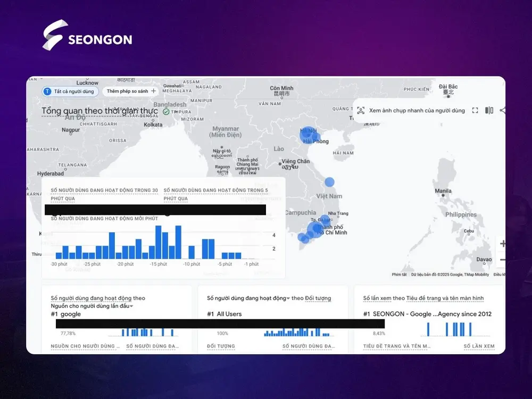Click the Hà Nội blue bubble on the map
Viewport: 532px width, 399px height.
tap(308, 135)
